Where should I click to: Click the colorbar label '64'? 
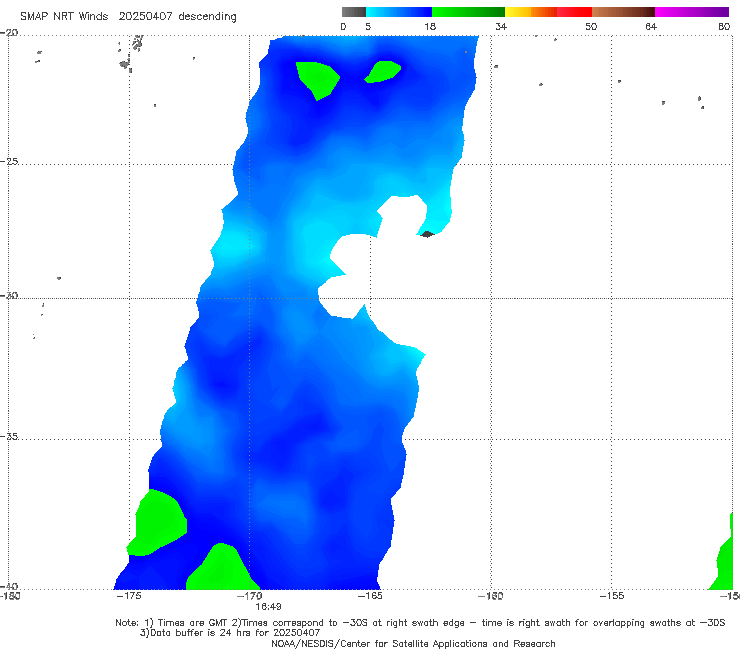651,26
